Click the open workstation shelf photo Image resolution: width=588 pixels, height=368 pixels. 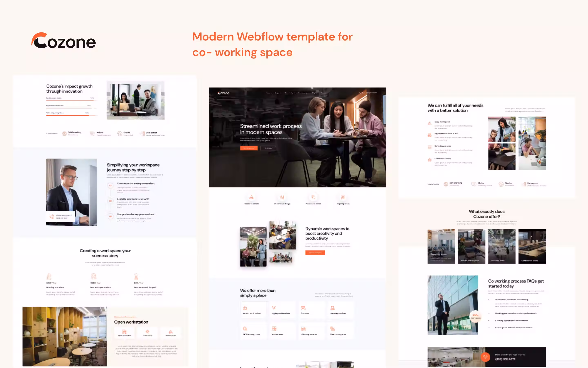click(x=64, y=336)
